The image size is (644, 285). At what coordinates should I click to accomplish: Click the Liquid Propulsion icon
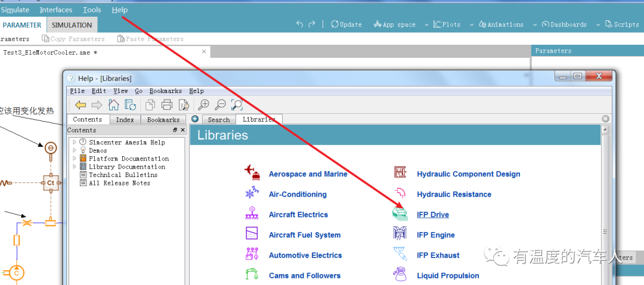click(x=400, y=274)
